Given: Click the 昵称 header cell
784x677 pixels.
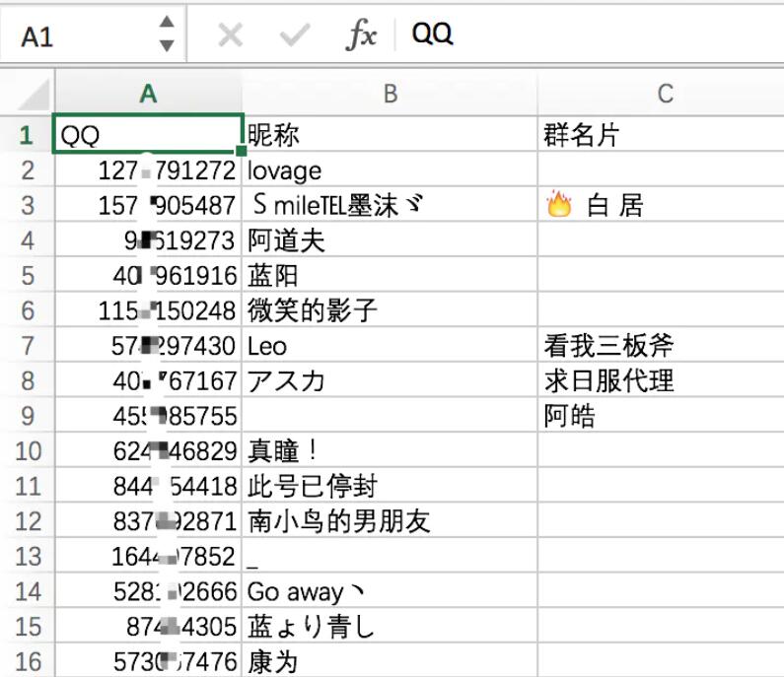Looking at the screenshot, I should (390, 134).
